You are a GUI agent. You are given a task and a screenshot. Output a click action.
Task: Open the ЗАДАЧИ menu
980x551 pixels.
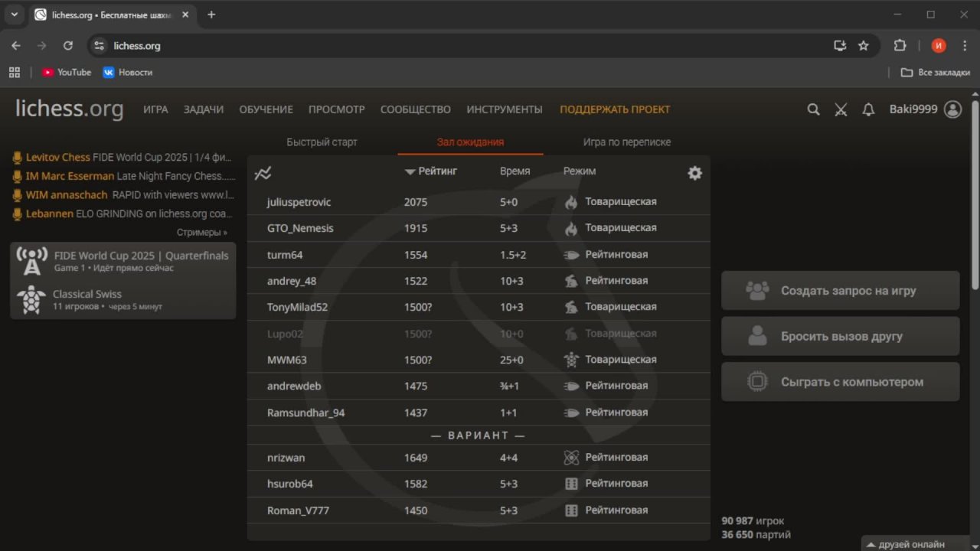(204, 109)
